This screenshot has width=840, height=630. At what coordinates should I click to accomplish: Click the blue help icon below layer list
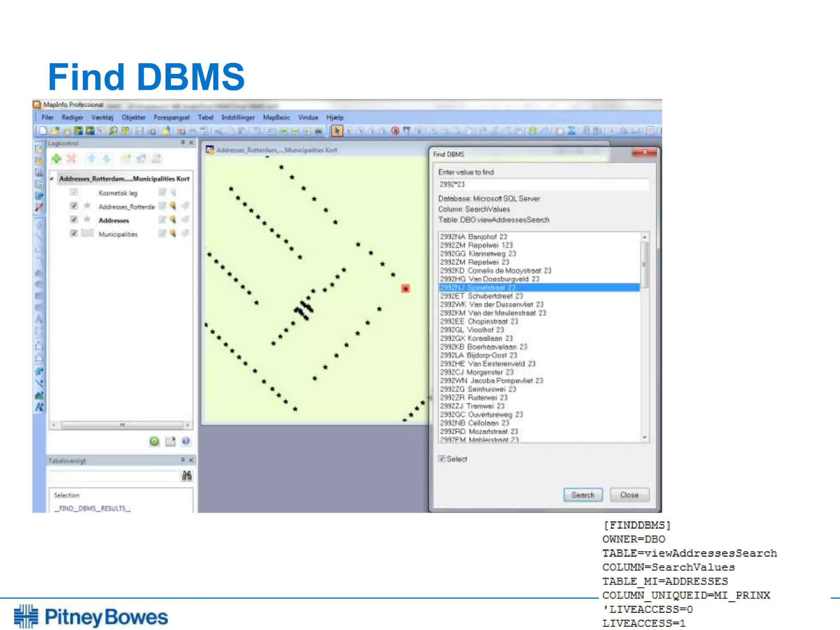[x=186, y=441]
